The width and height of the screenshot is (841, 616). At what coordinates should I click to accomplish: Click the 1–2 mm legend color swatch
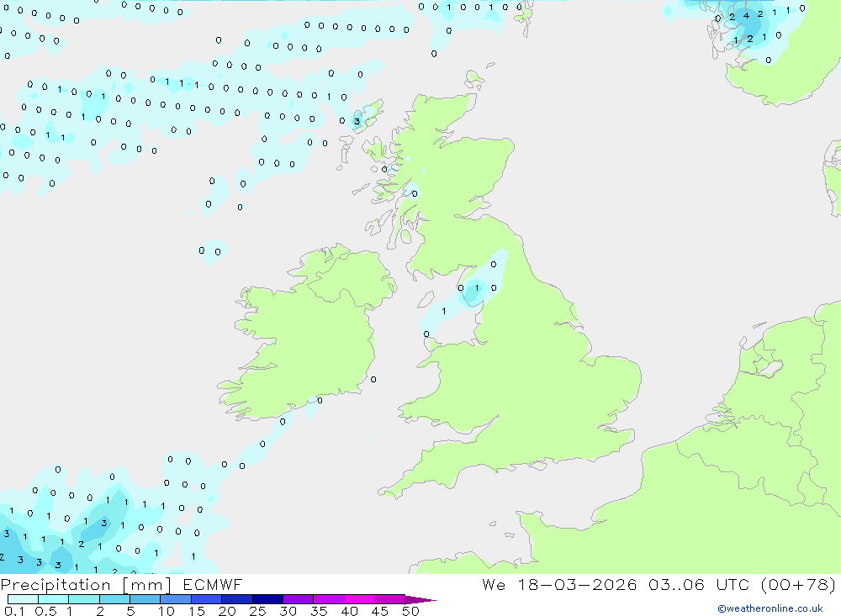click(x=84, y=599)
